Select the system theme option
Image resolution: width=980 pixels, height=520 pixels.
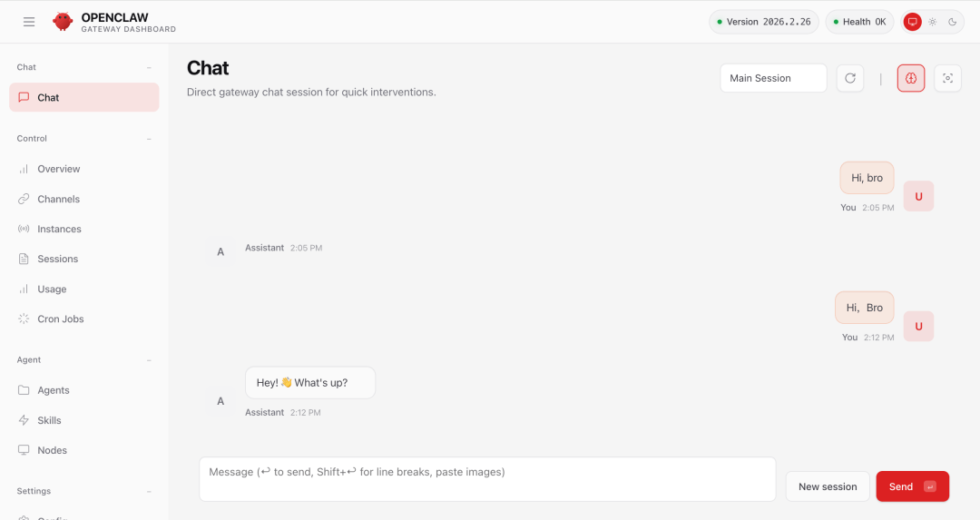click(912, 22)
